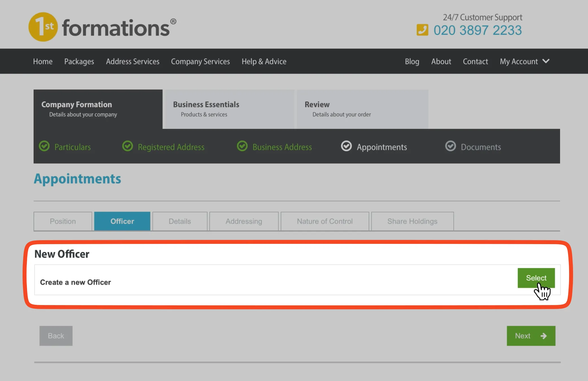Screen dimensions: 588x381
Task: Expand the My Account dropdown chevron
Action: click(546, 61)
